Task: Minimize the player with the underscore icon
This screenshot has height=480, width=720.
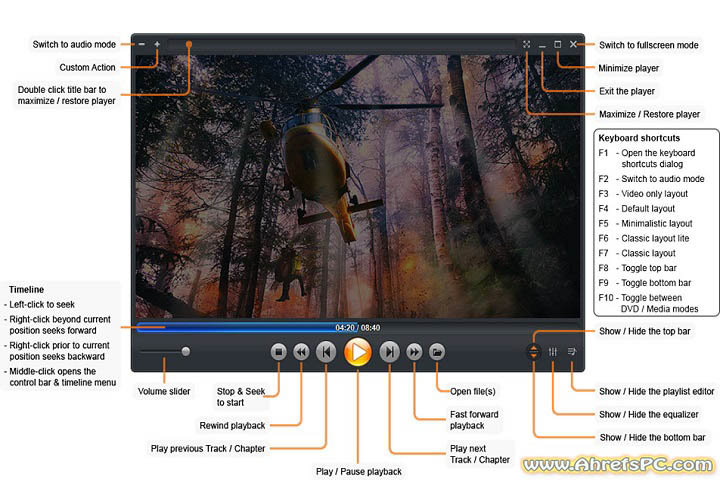Action: click(542, 45)
